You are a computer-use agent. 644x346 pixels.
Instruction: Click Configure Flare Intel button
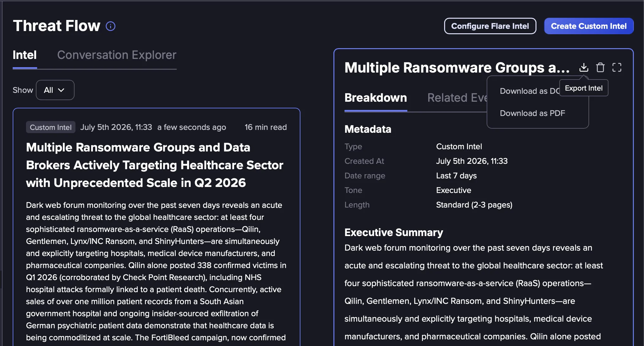(490, 26)
